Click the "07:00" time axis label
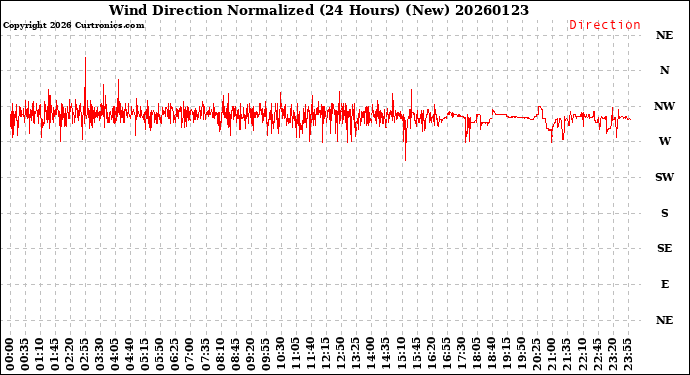Viewport: 690px width, 375px height. (191, 355)
